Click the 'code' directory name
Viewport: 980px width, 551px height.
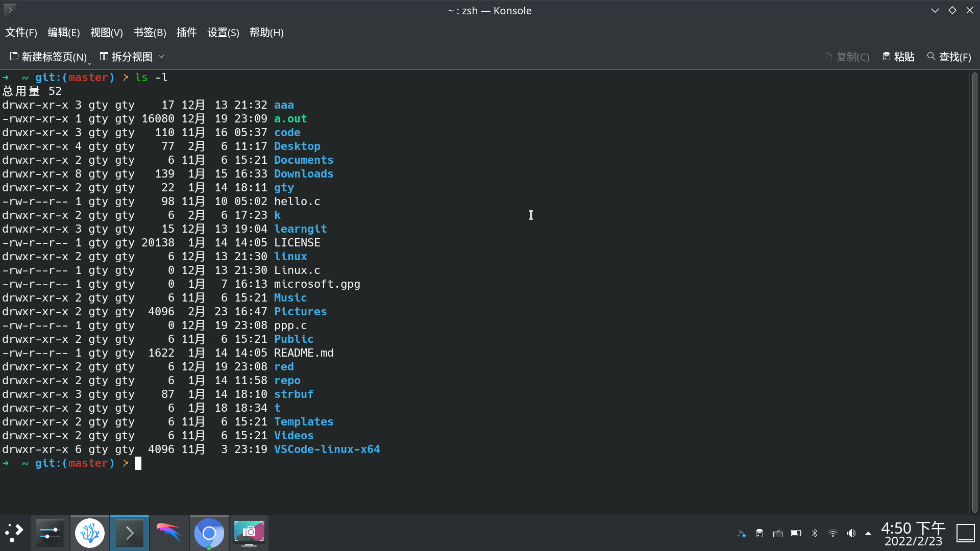point(287,133)
